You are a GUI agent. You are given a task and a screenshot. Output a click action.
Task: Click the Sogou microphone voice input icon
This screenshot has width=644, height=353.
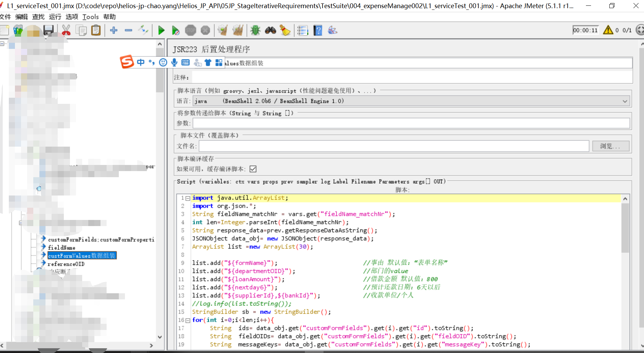point(174,62)
